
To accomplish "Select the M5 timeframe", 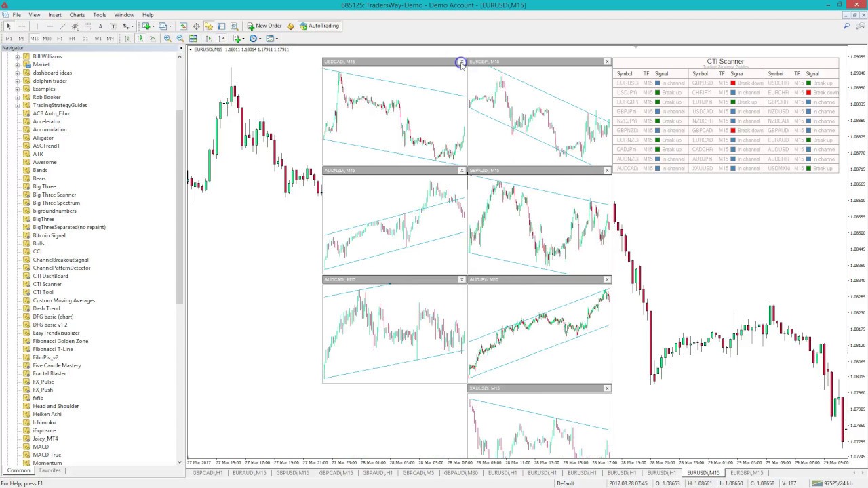I will click(22, 39).
